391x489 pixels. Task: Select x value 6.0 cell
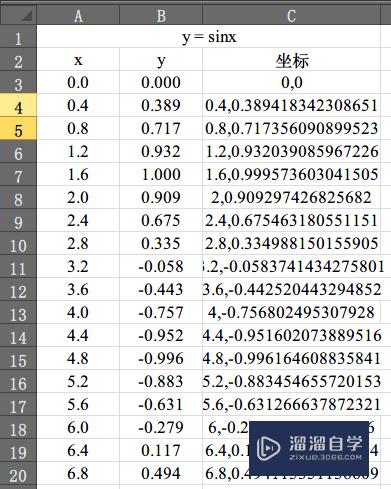pyautogui.click(x=78, y=427)
